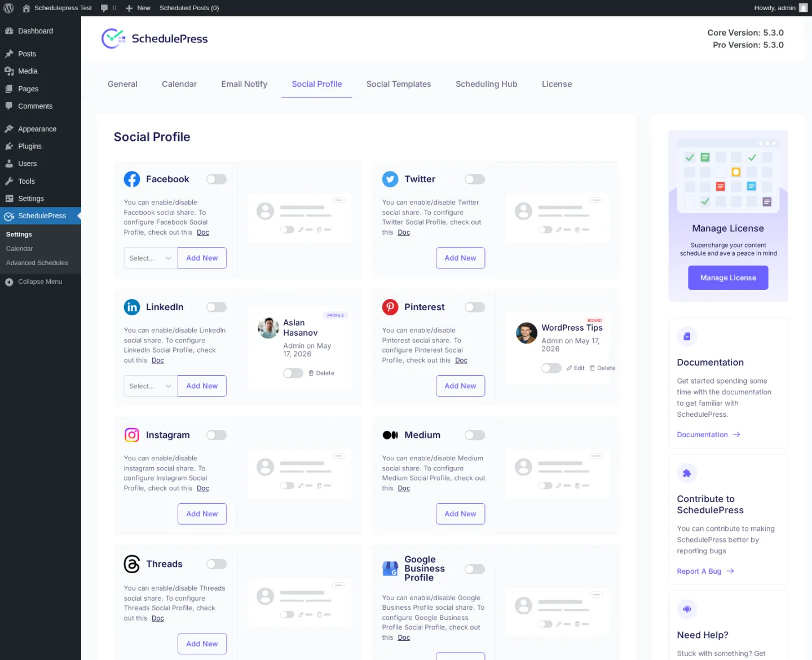
Task: Open Media via its sidebar icon
Action: pyautogui.click(x=9, y=71)
